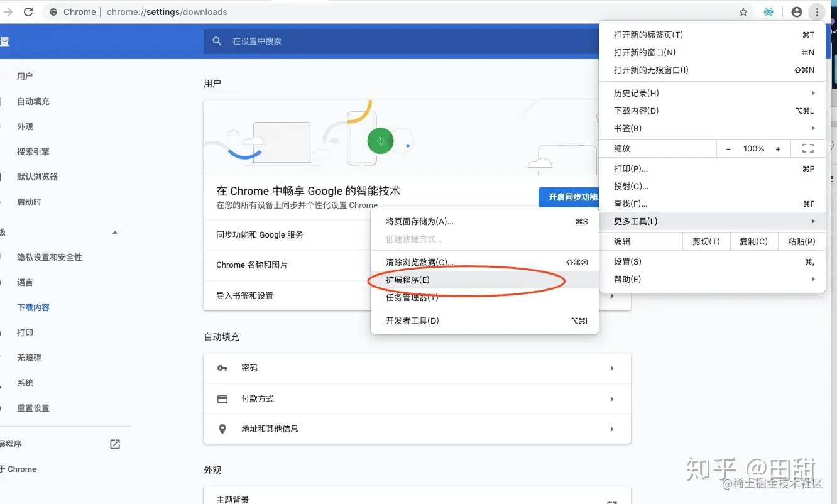Click the credit card icon beside 付款方式
The image size is (837, 504).
click(x=222, y=399)
